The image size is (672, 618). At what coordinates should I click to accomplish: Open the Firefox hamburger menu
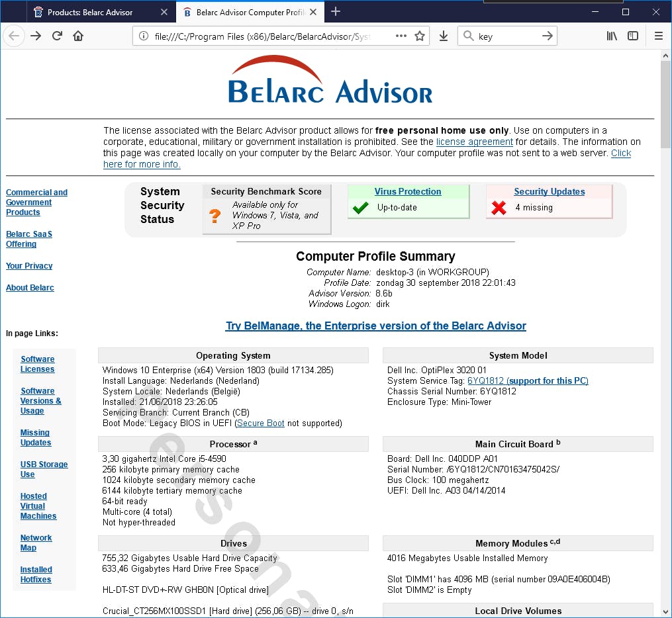coord(659,36)
